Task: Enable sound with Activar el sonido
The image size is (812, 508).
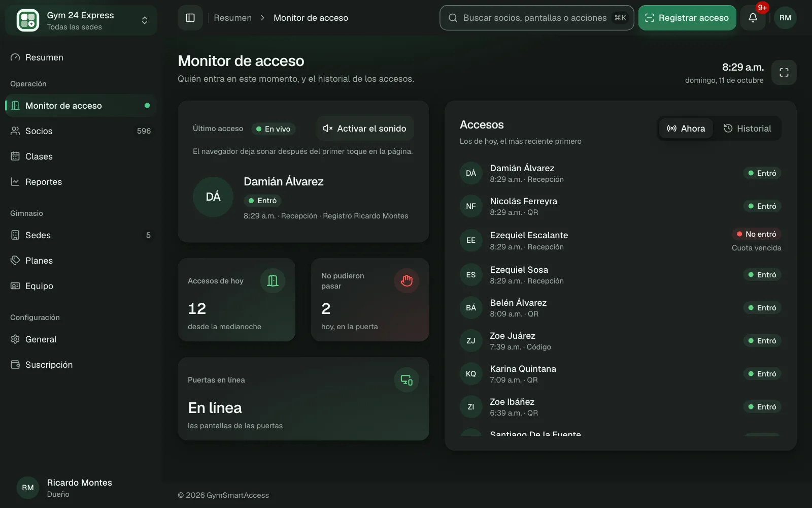Action: 365,129
